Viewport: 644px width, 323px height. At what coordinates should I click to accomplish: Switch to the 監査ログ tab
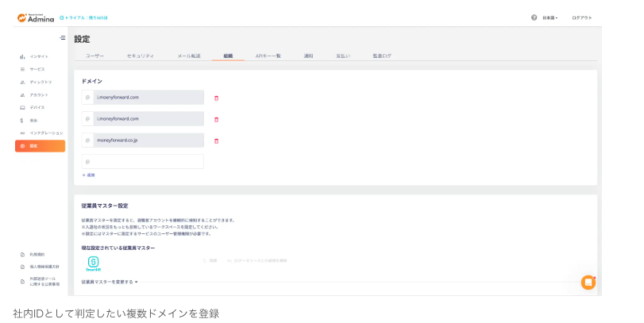pos(382,56)
